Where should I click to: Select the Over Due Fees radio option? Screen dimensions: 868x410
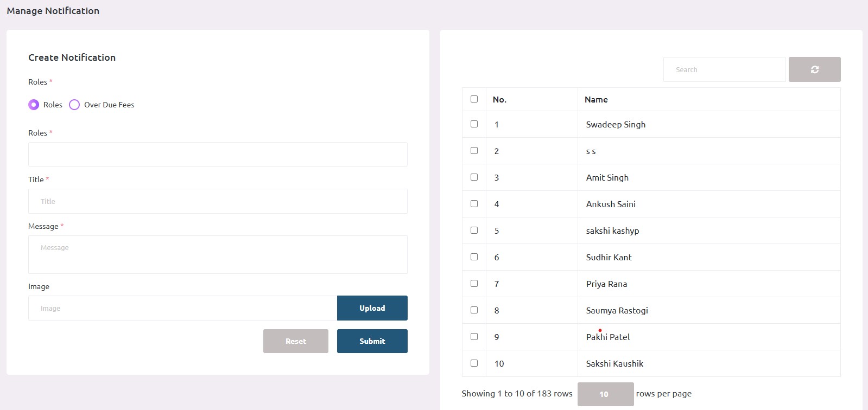[x=74, y=105]
